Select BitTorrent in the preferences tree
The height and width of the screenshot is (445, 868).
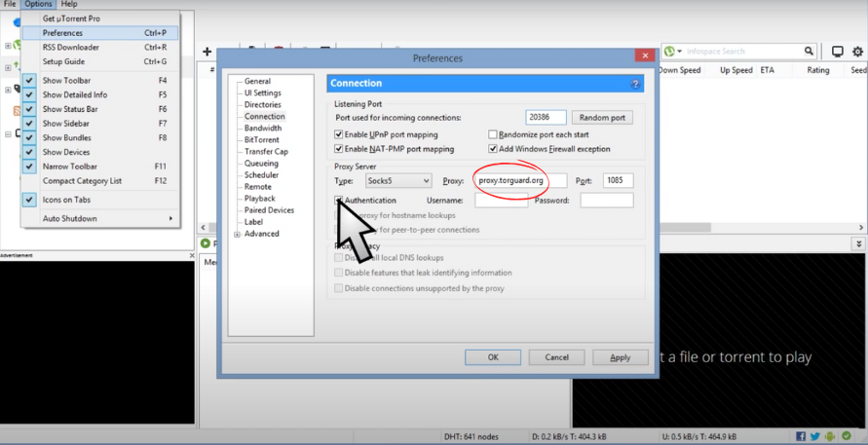(262, 139)
